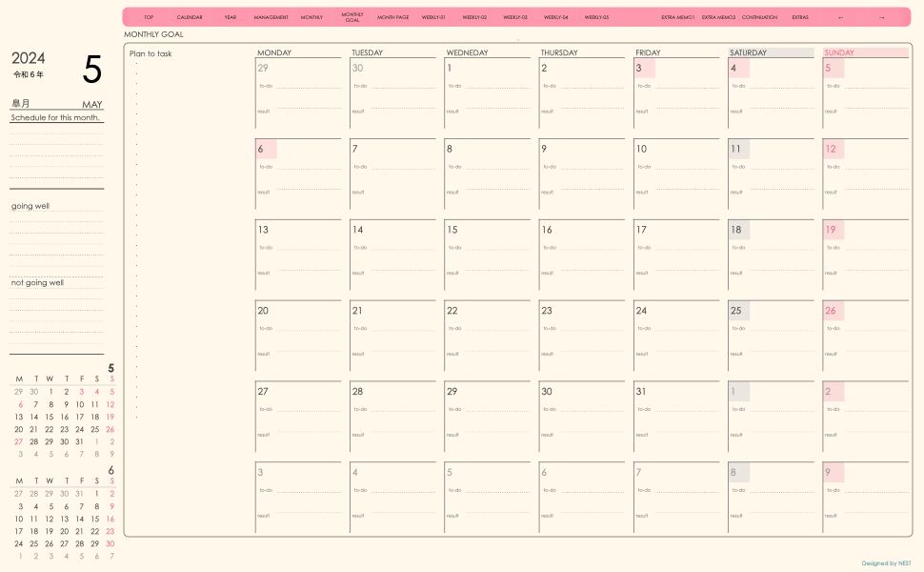Viewport: 924px width, 572px height.
Task: Jump to WEEKLY-04 tab
Action: (555, 18)
